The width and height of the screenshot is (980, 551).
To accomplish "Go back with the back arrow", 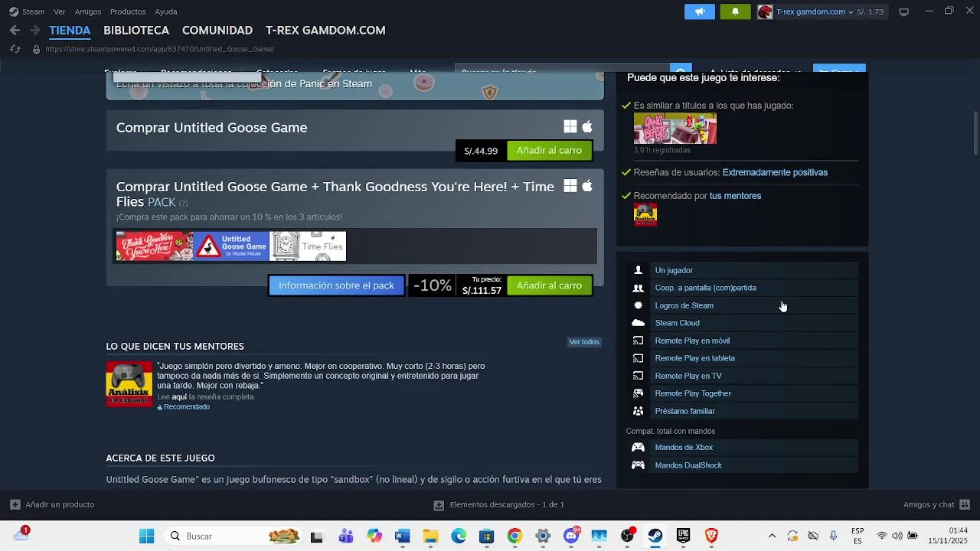I will click(x=15, y=31).
